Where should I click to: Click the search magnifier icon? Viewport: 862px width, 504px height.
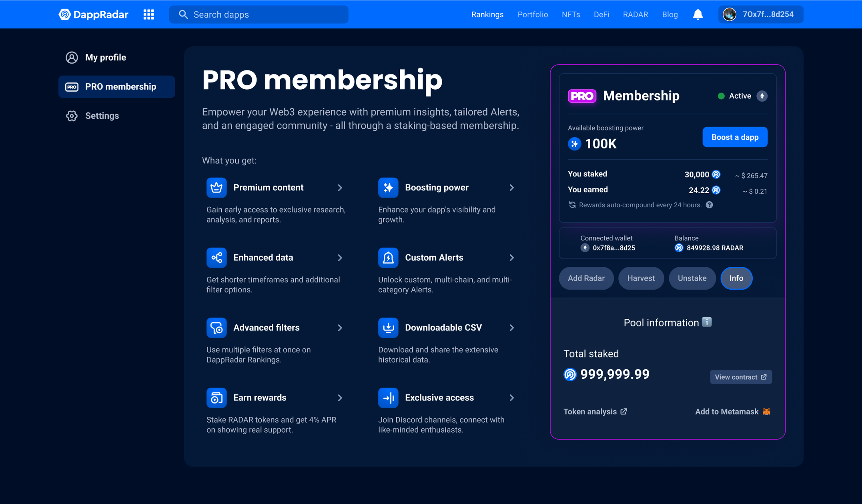[183, 14]
